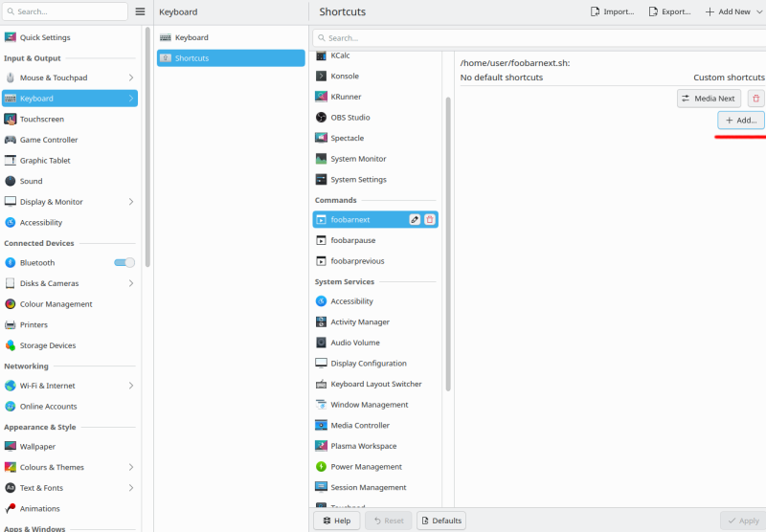The width and height of the screenshot is (766, 532).
Task: Click the Media Next shortcut button
Action: coord(709,99)
